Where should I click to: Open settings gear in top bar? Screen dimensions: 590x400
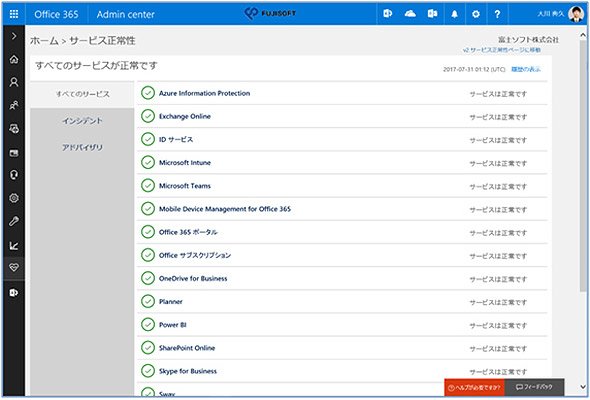point(476,14)
